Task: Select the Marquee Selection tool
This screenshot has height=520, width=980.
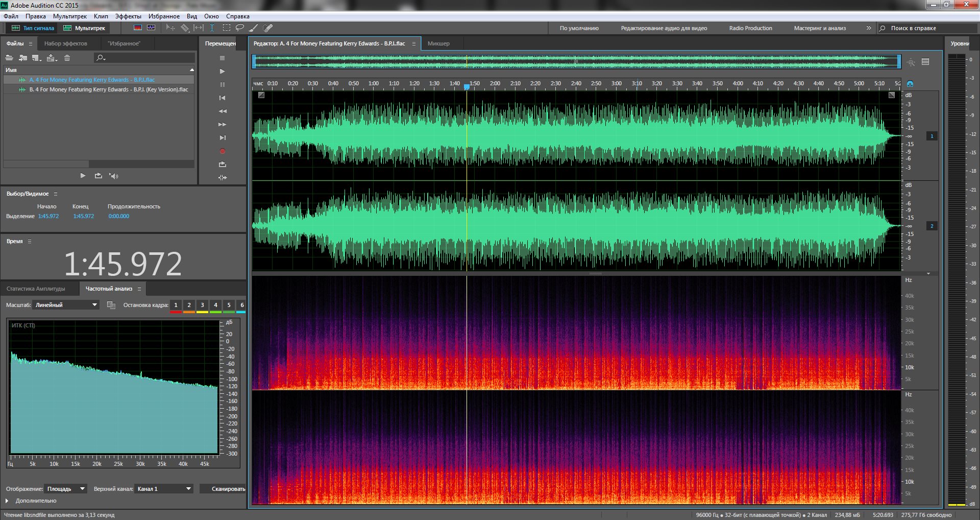Action: 227,28
